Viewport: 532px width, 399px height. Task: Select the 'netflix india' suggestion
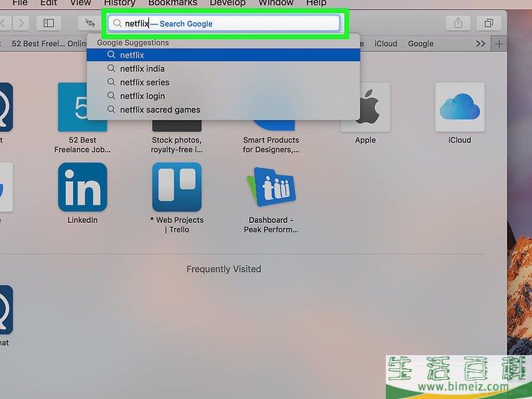click(x=224, y=69)
